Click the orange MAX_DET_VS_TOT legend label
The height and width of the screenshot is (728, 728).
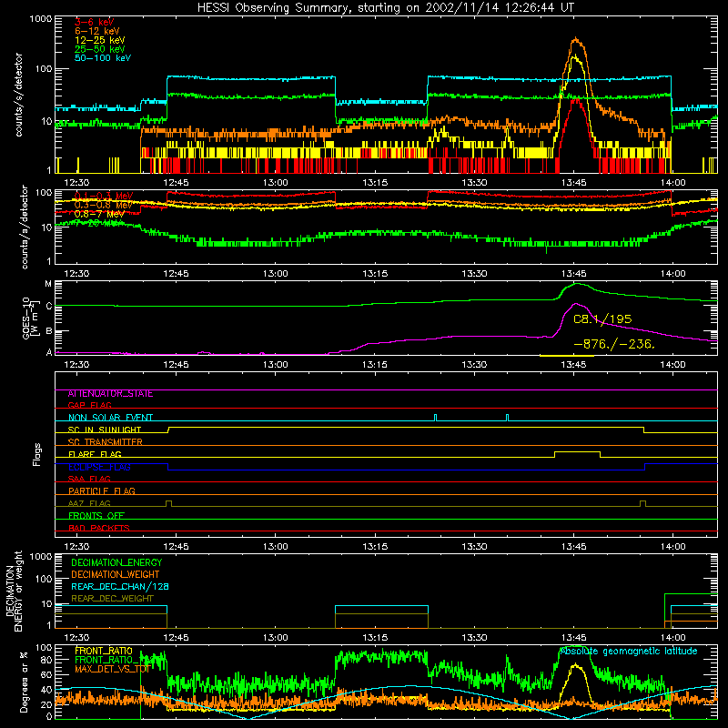[112, 669]
